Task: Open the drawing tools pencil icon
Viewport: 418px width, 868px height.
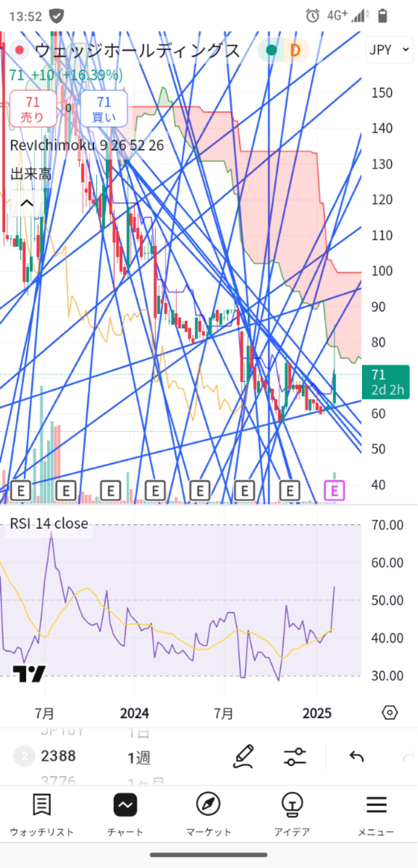Action: click(x=244, y=757)
